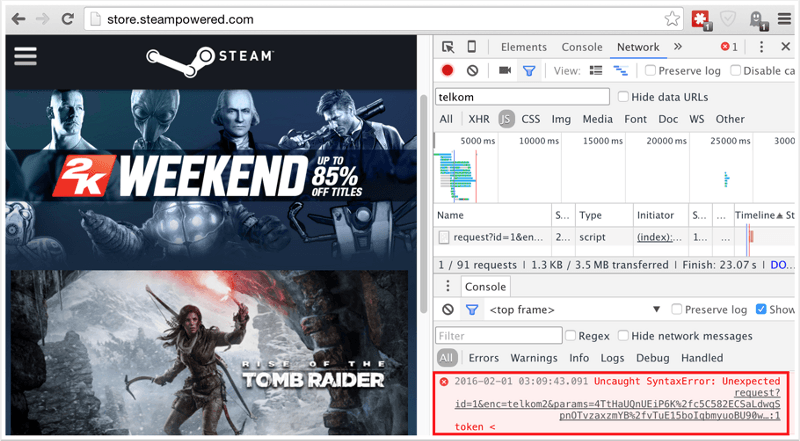Viewport: 800px width, 441px height.
Task: Show only Info messages in console
Action: tap(579, 358)
